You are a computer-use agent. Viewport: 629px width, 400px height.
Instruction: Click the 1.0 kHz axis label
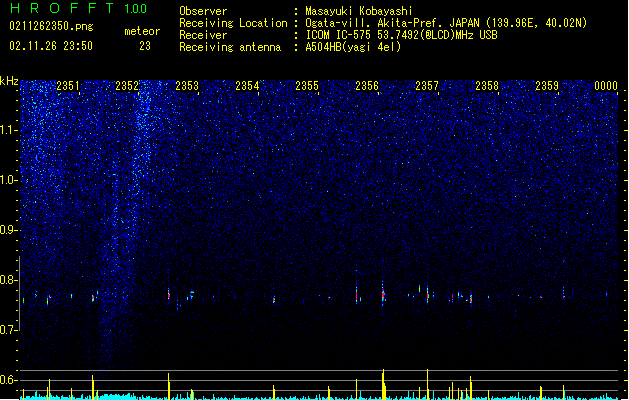pos(8,180)
